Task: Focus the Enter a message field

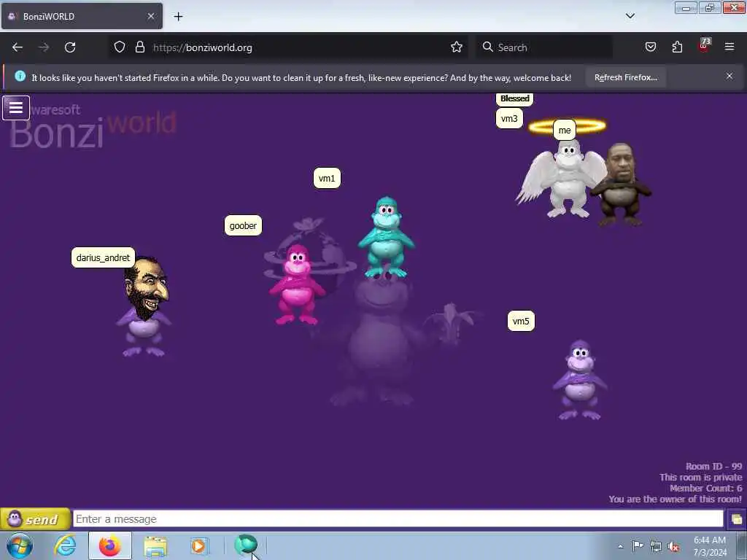Action: tap(398, 519)
